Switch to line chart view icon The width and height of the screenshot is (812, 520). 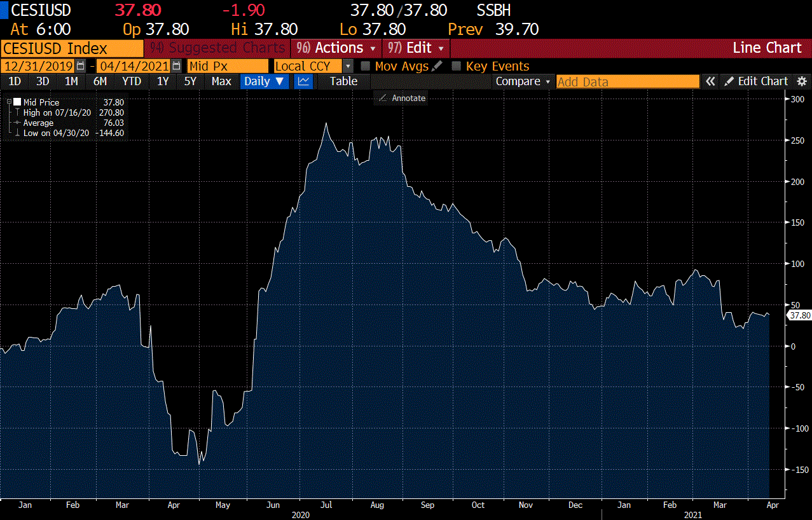(304, 81)
